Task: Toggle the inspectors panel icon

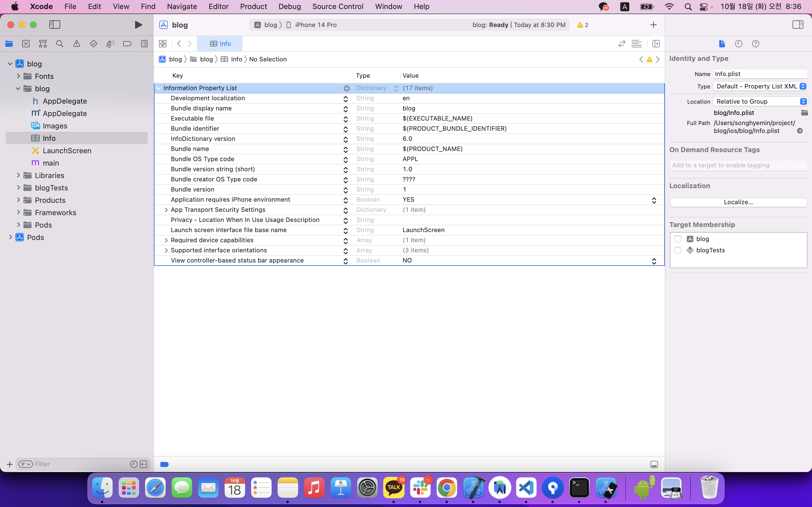Action: 798,25
